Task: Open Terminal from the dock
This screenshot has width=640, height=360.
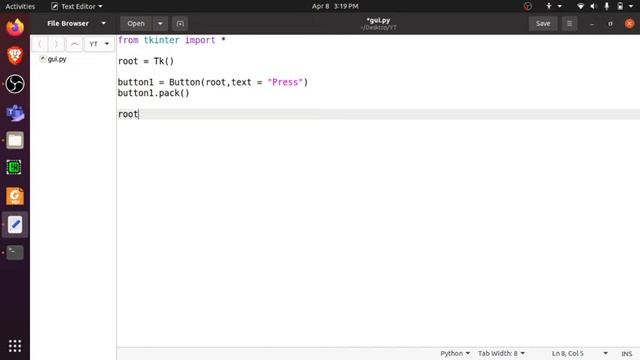Action: click(15, 253)
